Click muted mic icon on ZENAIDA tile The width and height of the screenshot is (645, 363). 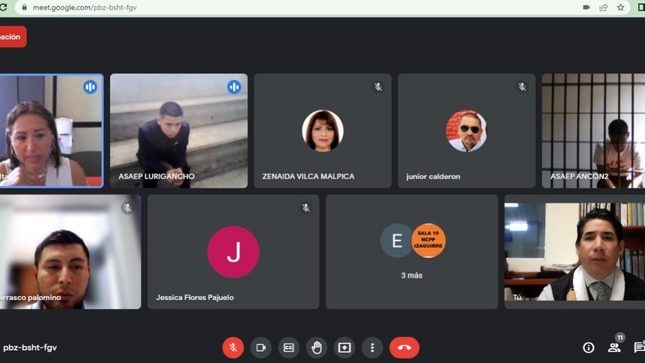click(x=378, y=87)
